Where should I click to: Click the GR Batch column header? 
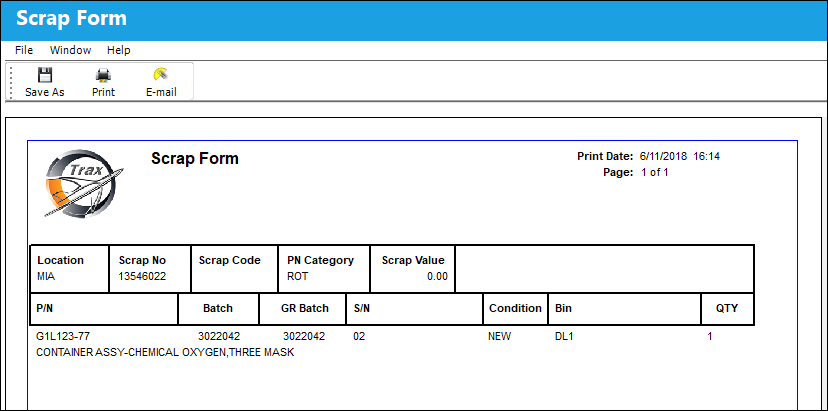pyautogui.click(x=305, y=308)
